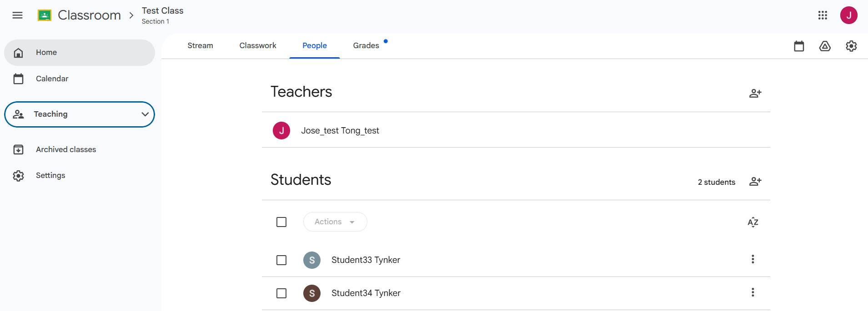The image size is (868, 311).
Task: Check the box for Student34 Tynker
Action: point(281,293)
